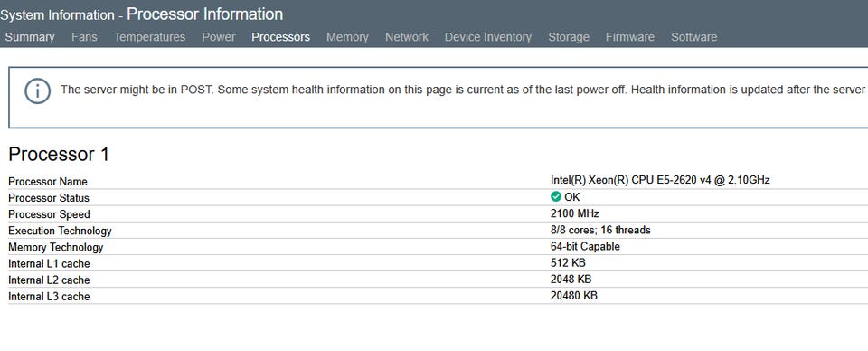The height and width of the screenshot is (351, 868).
Task: Click the Memory Technology label
Action: point(56,248)
